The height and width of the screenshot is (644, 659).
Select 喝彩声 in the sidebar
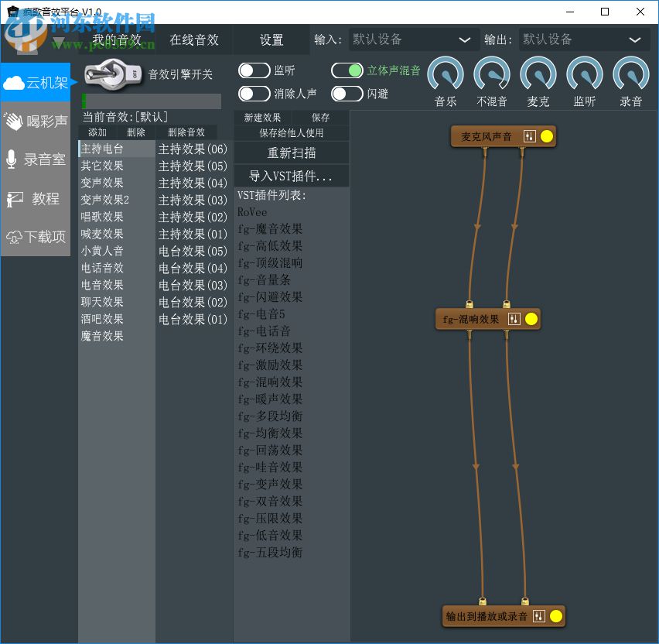[x=36, y=122]
